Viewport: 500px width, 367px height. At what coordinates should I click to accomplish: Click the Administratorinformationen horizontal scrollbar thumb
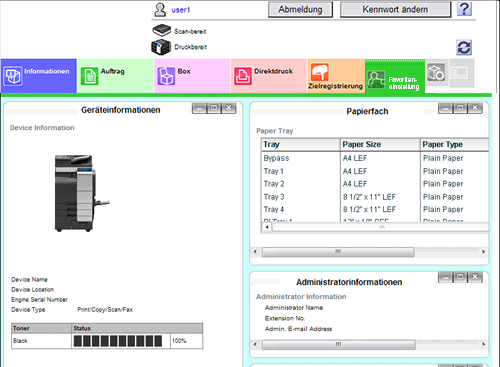click(x=339, y=344)
